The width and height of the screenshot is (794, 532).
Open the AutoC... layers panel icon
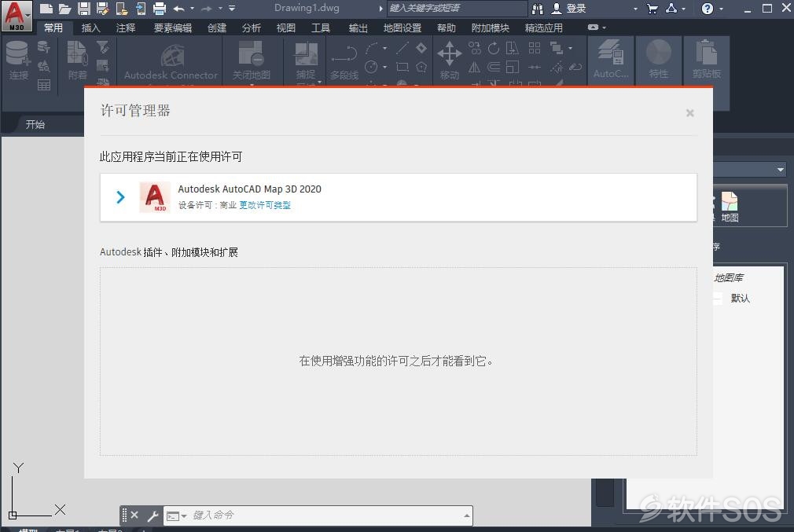tap(611, 59)
